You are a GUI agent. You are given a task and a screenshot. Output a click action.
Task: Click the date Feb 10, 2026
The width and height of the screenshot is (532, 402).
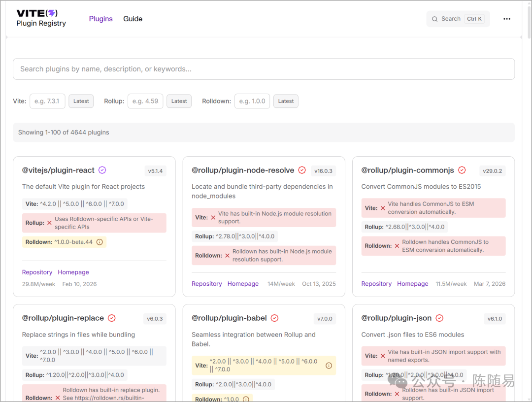click(79, 284)
